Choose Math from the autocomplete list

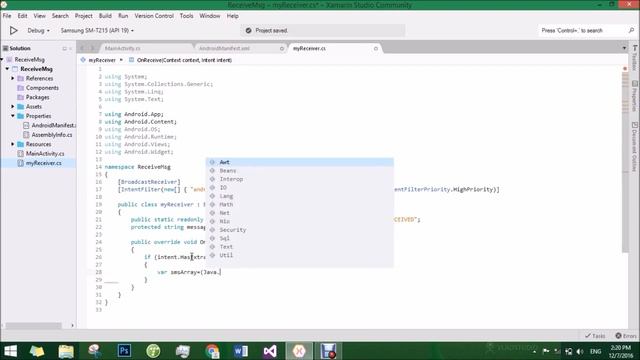[x=300, y=204]
